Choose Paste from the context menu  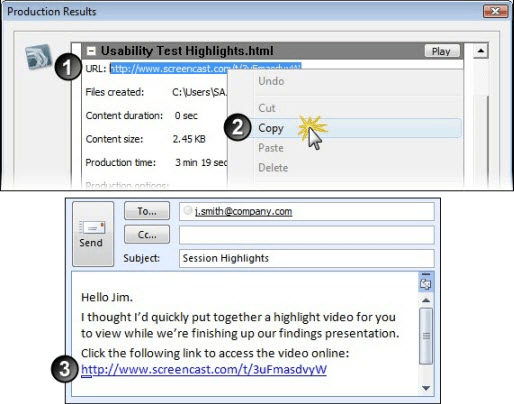click(x=271, y=148)
